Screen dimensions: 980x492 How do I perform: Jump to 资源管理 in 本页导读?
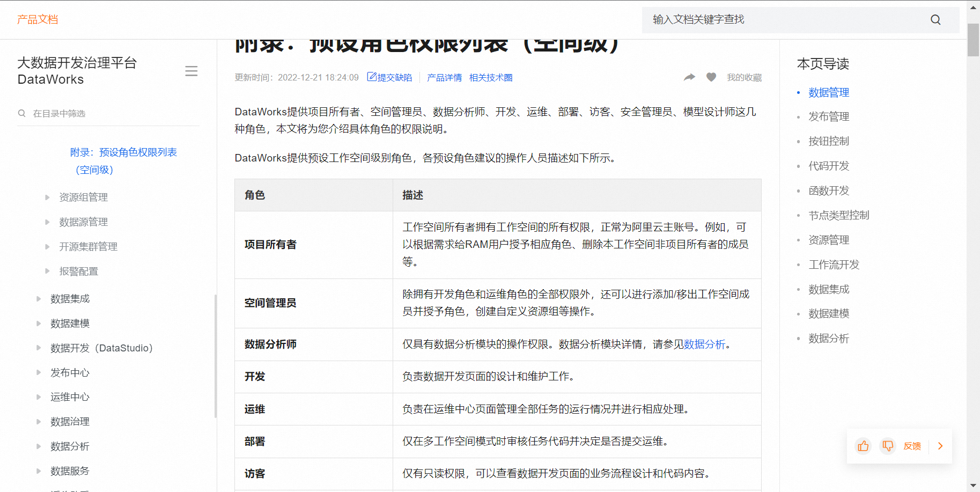pyautogui.click(x=829, y=240)
